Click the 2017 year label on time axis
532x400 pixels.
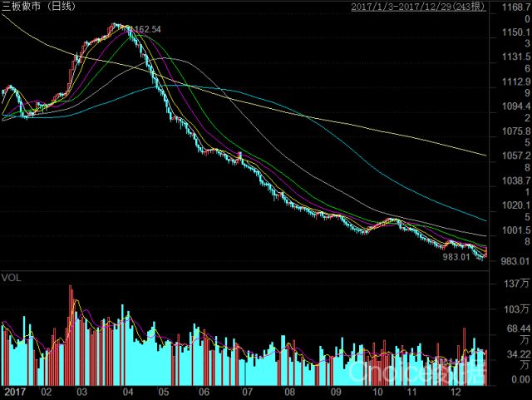(15, 392)
